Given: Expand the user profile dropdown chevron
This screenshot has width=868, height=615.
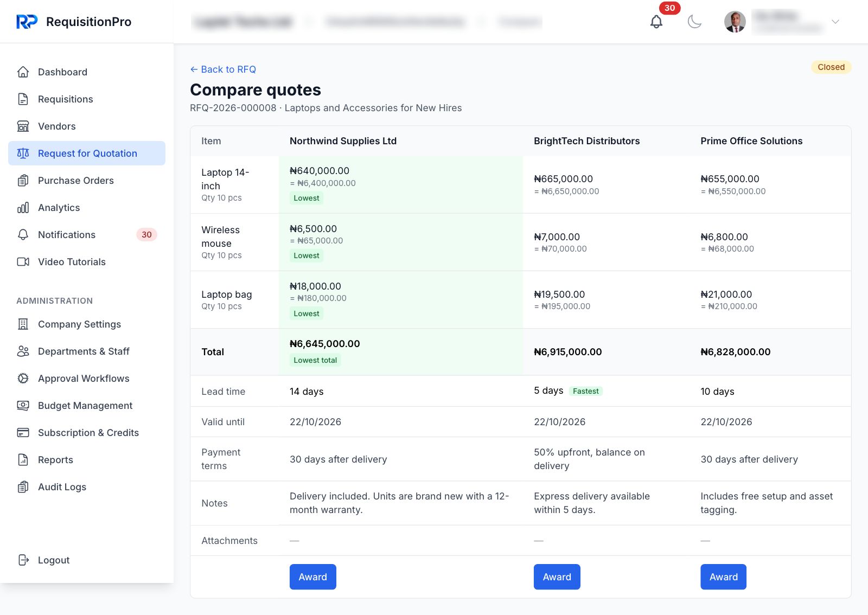Looking at the screenshot, I should tap(835, 22).
